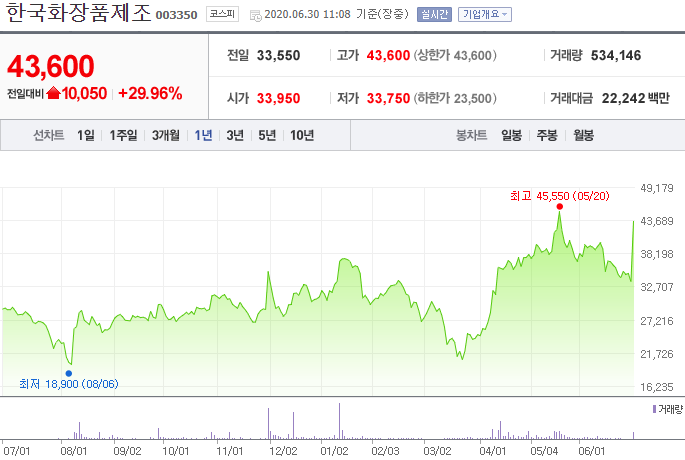Select the 1년 line chart tab
The height and width of the screenshot is (460, 685).
(x=203, y=135)
